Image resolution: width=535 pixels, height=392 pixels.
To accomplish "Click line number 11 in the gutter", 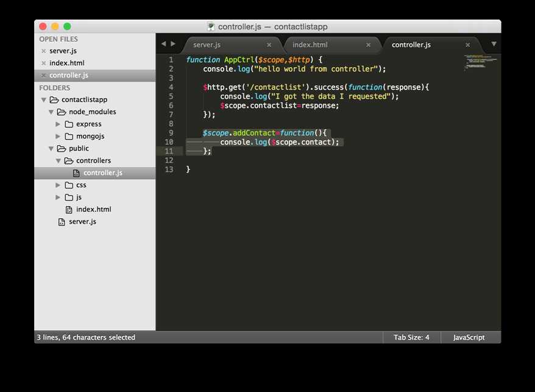I will point(169,151).
